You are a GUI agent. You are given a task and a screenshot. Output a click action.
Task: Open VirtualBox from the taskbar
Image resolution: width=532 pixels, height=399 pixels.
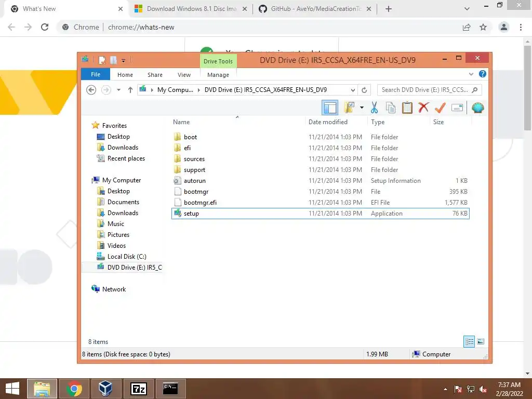(105, 389)
